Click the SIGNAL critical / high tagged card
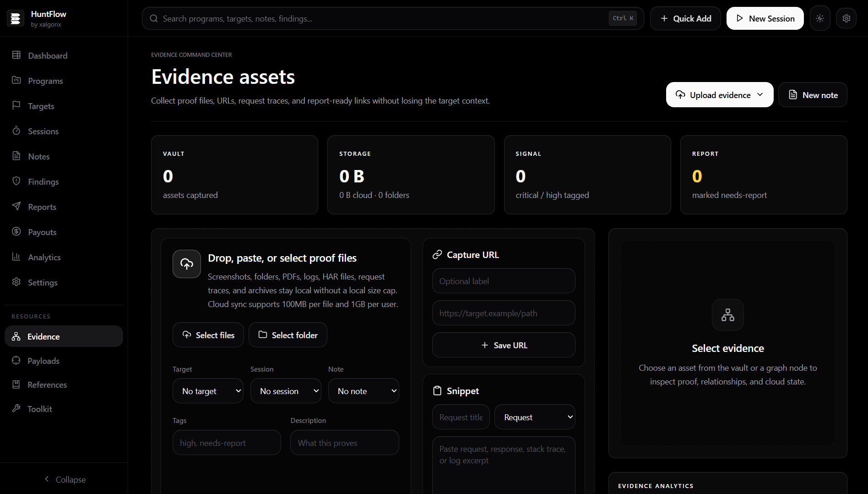This screenshot has width=868, height=494. (587, 175)
